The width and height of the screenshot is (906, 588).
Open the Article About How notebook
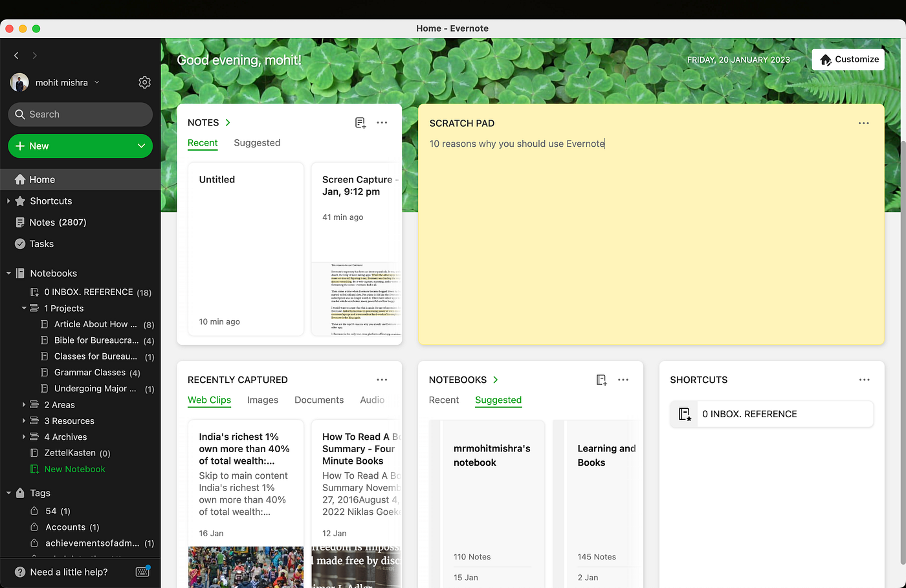[95, 325]
